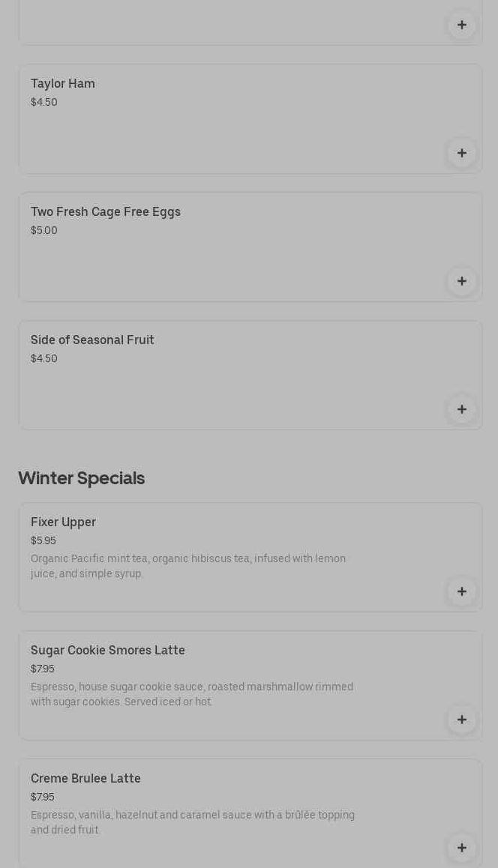The image size is (498, 868).
Task: Select the Creme Brulee Latte description text
Action: click(x=193, y=822)
